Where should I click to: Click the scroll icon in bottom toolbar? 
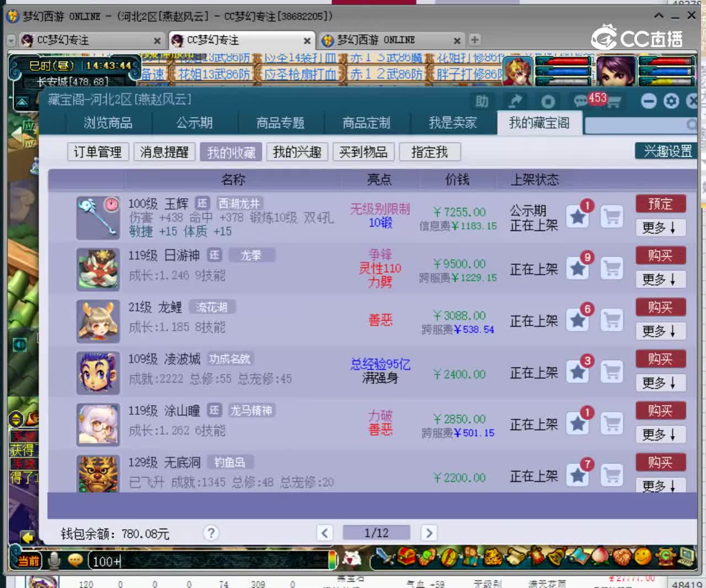(516, 557)
